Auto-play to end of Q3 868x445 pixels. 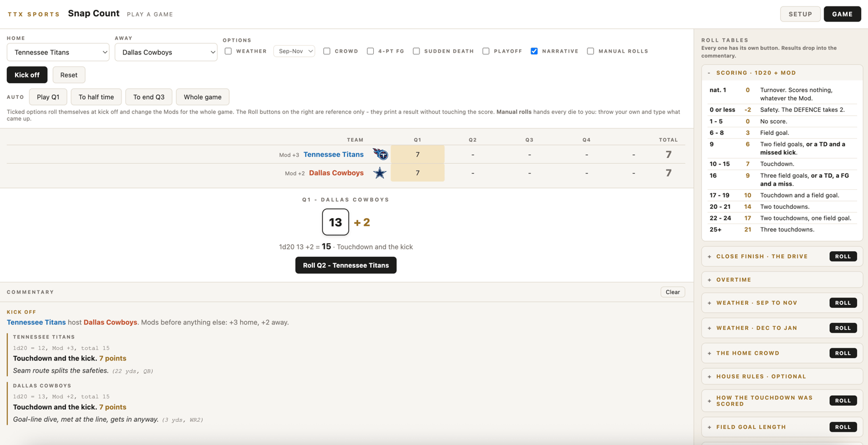149,97
